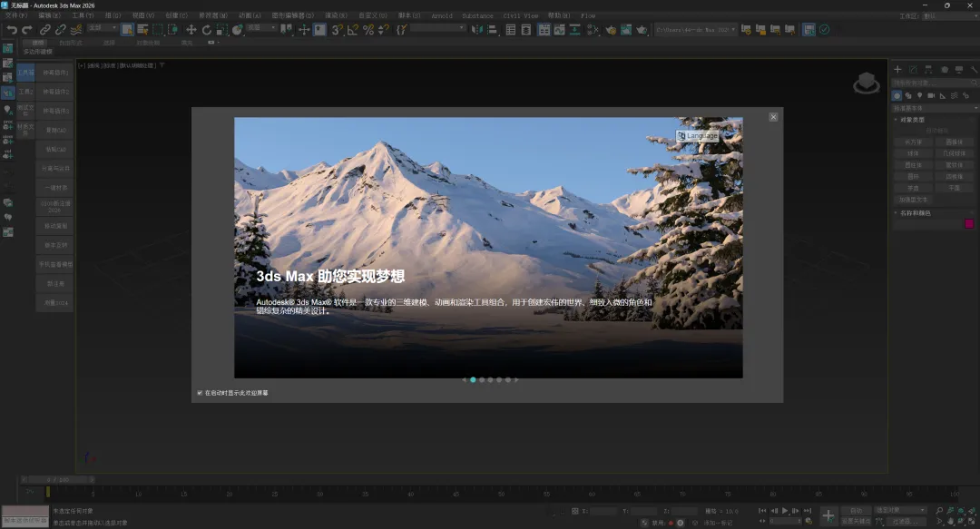Activate the Select and Rotate tool
Screen dimensions: 980x529
click(x=207, y=29)
